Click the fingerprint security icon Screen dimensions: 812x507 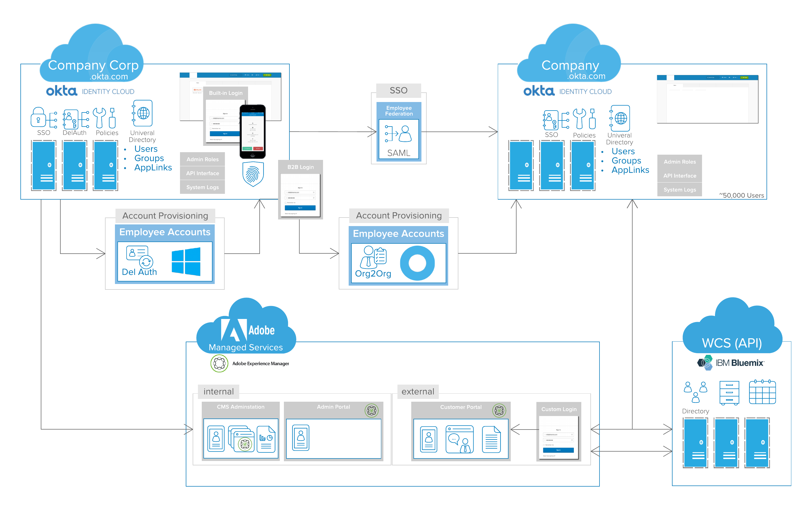coord(254,173)
